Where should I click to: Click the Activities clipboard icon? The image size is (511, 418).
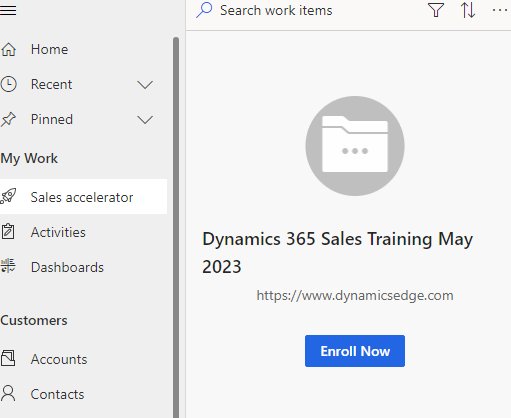coord(8,232)
